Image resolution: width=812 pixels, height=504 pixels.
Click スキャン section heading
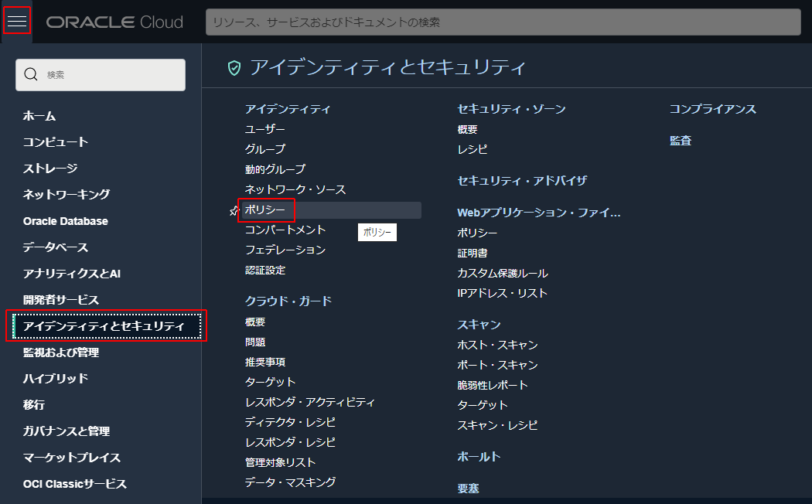click(x=479, y=325)
